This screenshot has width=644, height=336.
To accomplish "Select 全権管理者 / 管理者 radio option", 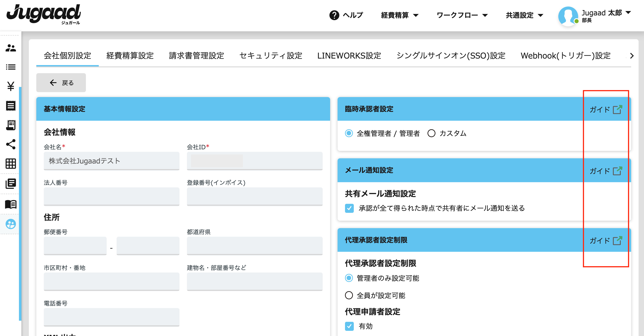I will (x=349, y=133).
